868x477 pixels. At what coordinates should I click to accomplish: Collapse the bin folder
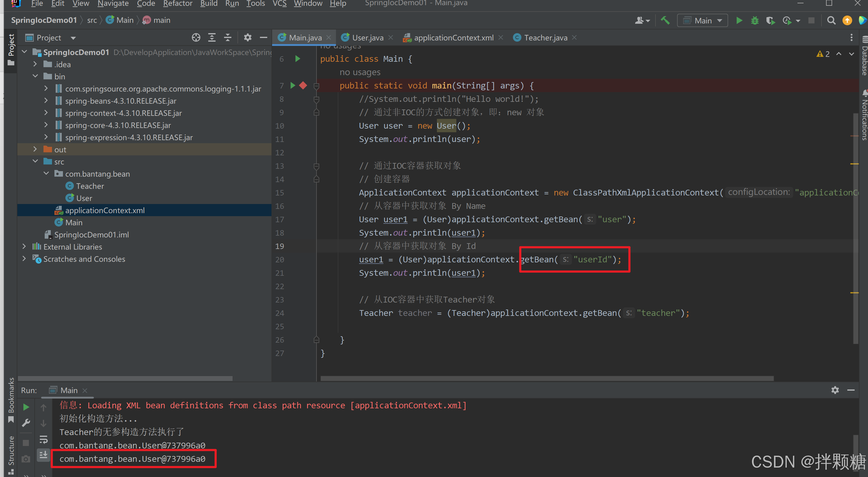35,77
